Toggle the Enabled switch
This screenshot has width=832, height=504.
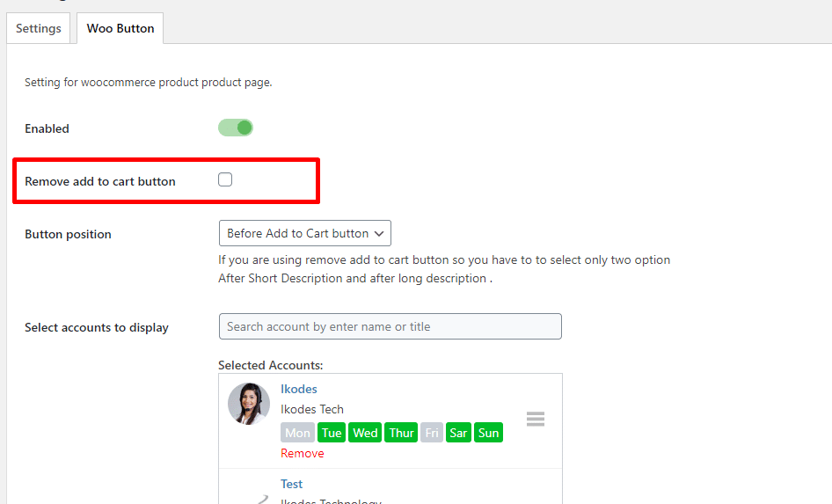[236, 128]
